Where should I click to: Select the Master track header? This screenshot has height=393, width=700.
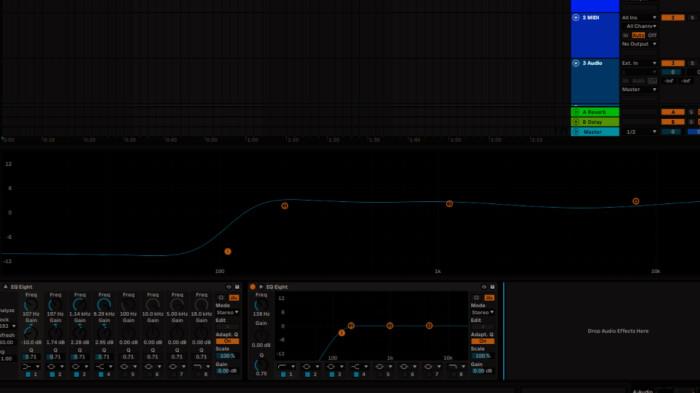(595, 132)
